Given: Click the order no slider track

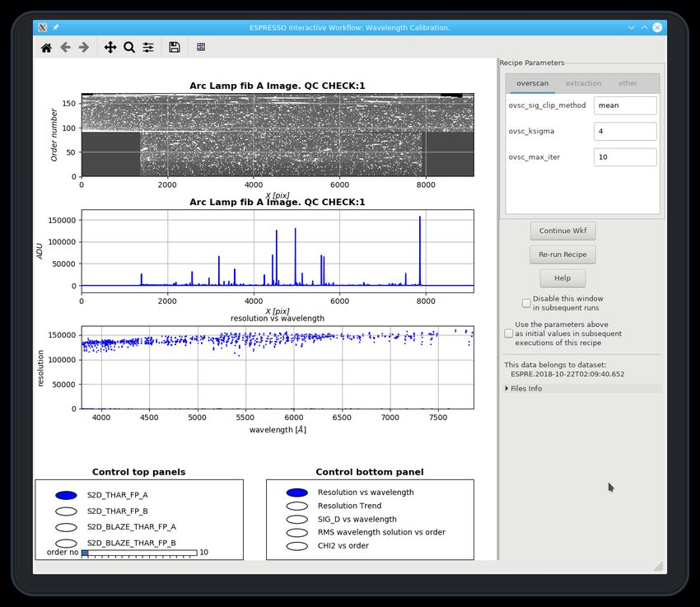Looking at the screenshot, I should [139, 553].
